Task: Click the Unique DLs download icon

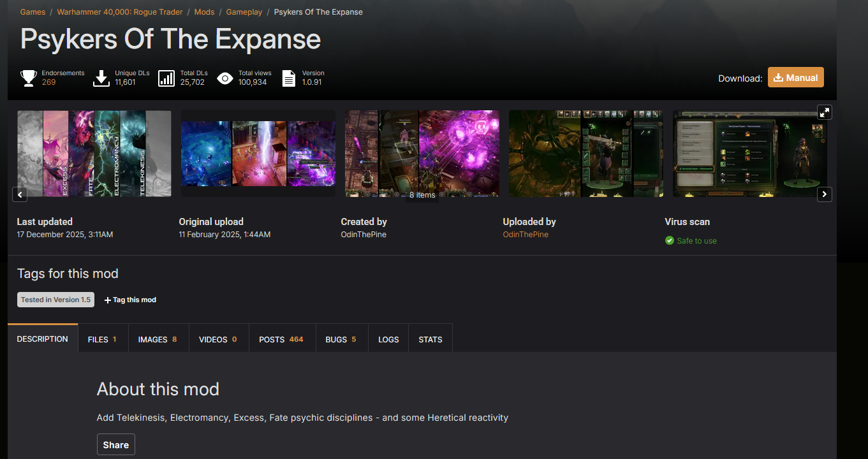Action: point(101,78)
